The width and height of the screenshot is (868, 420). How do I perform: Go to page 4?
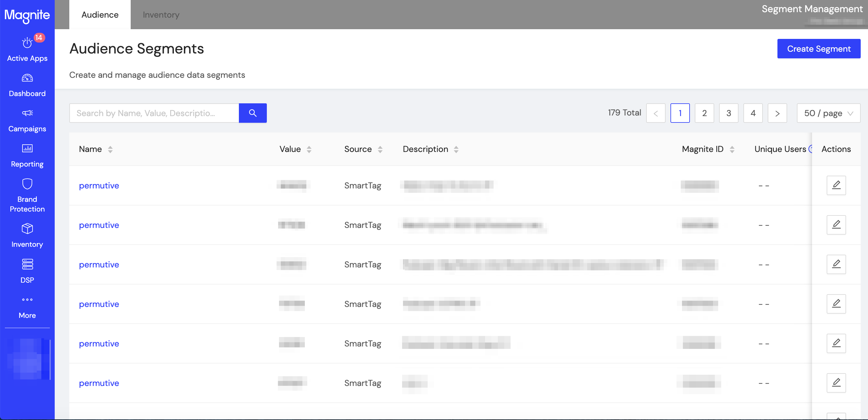click(753, 113)
